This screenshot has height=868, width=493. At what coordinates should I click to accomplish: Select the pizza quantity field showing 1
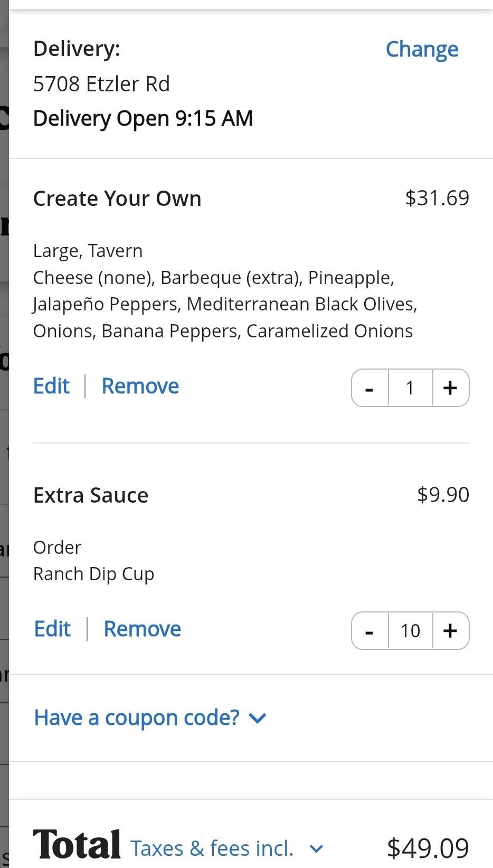point(410,388)
